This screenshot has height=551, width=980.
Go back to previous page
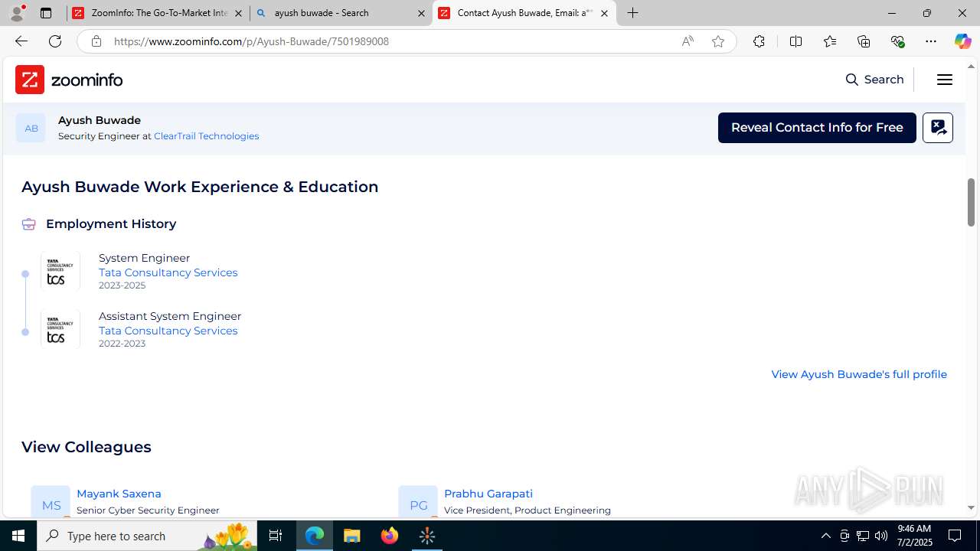click(21, 41)
